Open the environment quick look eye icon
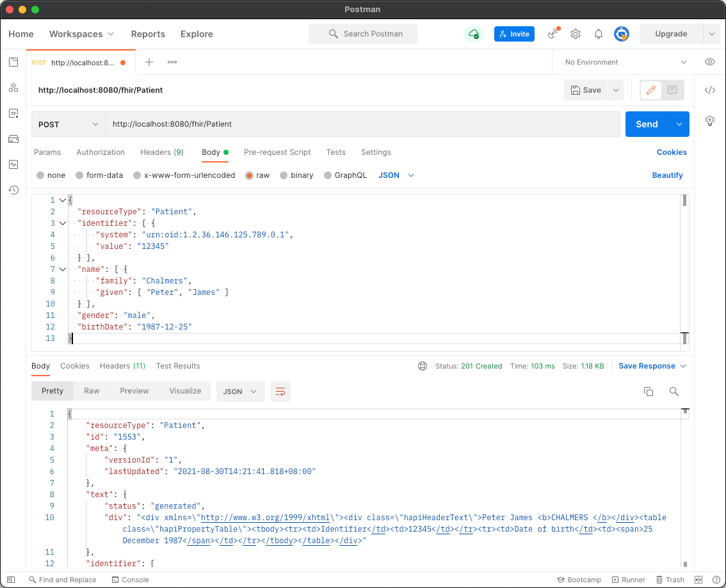This screenshot has height=588, width=726. coord(710,62)
